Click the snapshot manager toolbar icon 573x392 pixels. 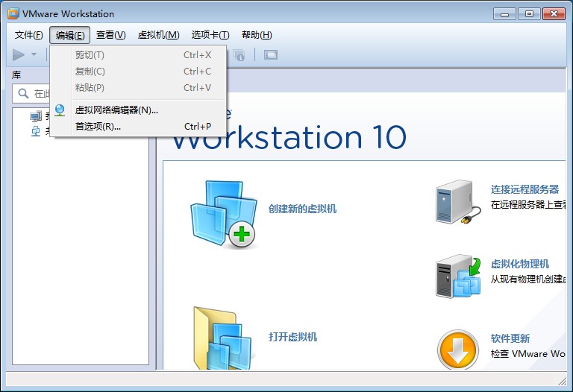tap(239, 55)
